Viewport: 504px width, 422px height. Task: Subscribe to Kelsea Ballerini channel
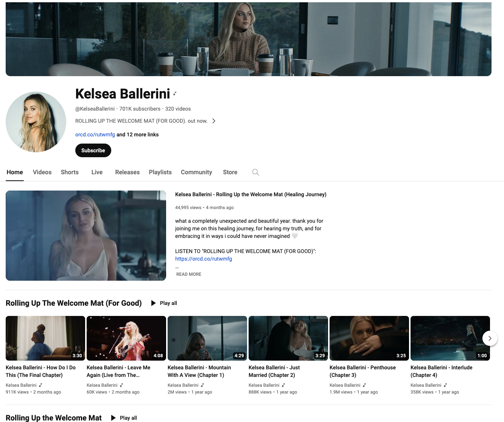pos(93,150)
